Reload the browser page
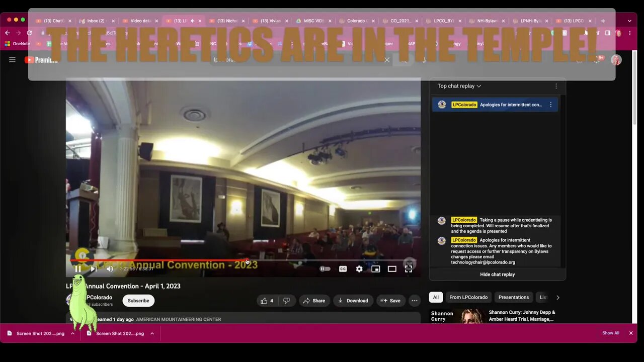Viewport: 644px width, 362px height. 29,33
